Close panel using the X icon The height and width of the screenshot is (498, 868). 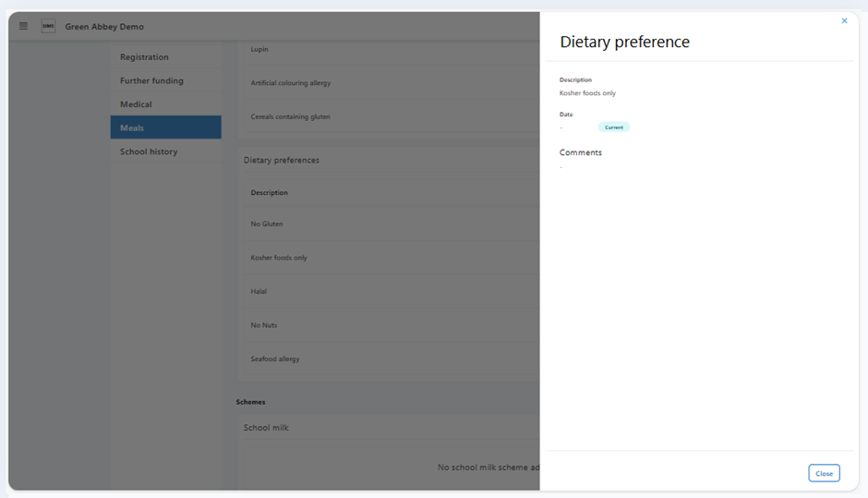[x=844, y=20]
